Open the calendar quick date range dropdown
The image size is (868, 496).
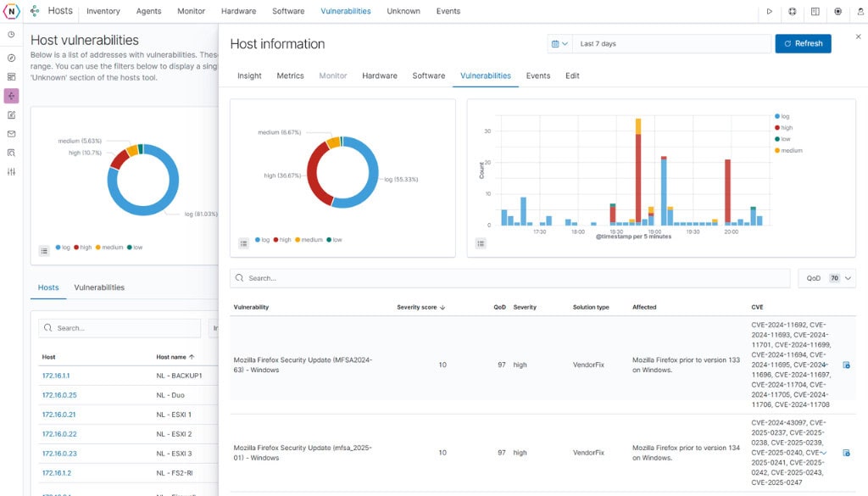tap(559, 44)
